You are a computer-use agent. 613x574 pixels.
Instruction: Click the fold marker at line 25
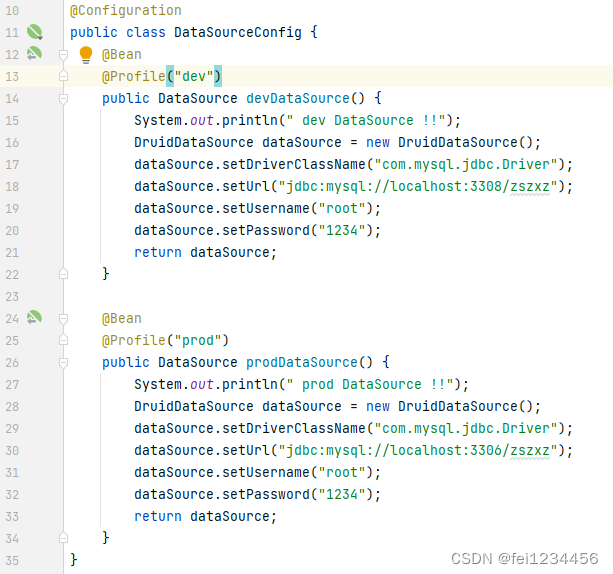[x=63, y=340]
